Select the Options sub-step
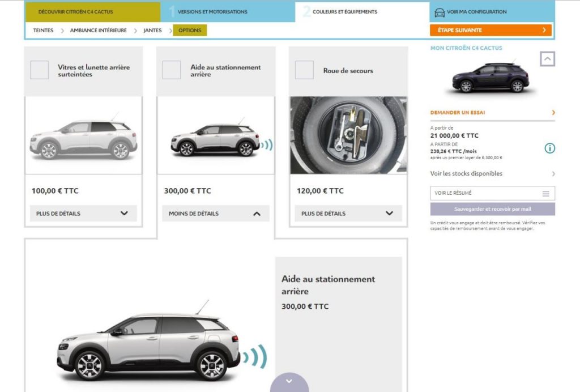 click(190, 31)
